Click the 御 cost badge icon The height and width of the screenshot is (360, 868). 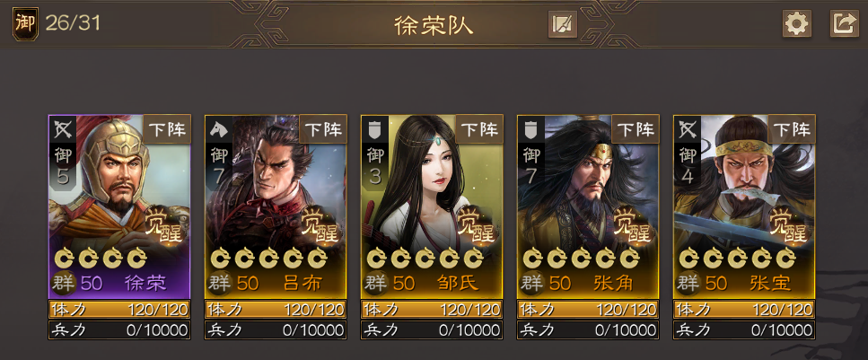(25, 24)
